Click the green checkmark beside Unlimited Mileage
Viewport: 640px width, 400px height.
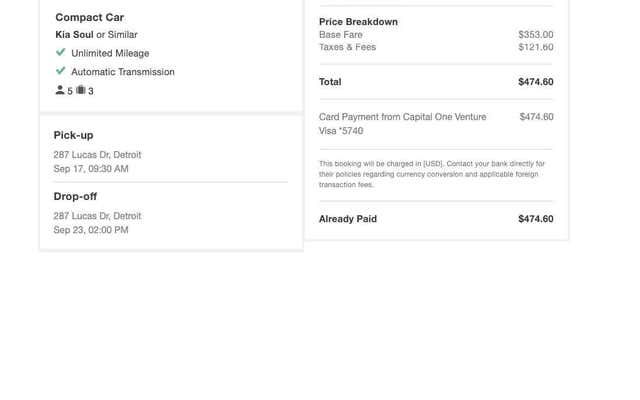point(60,52)
